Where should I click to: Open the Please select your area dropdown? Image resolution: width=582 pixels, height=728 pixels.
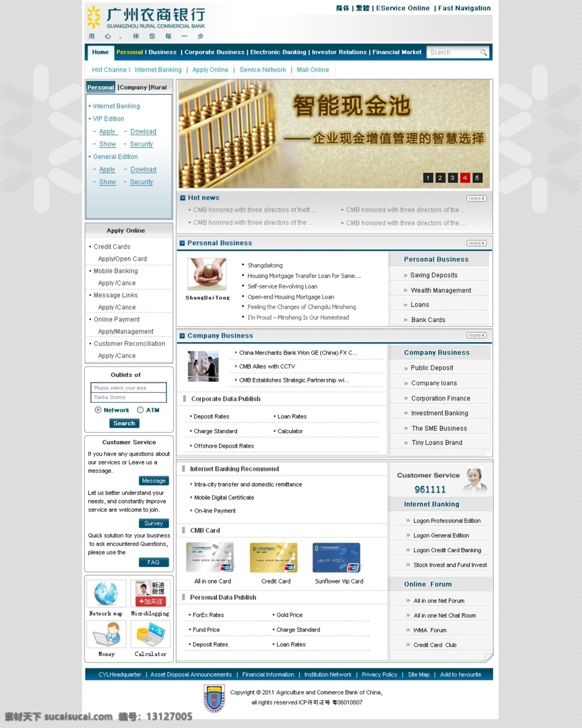[129, 388]
